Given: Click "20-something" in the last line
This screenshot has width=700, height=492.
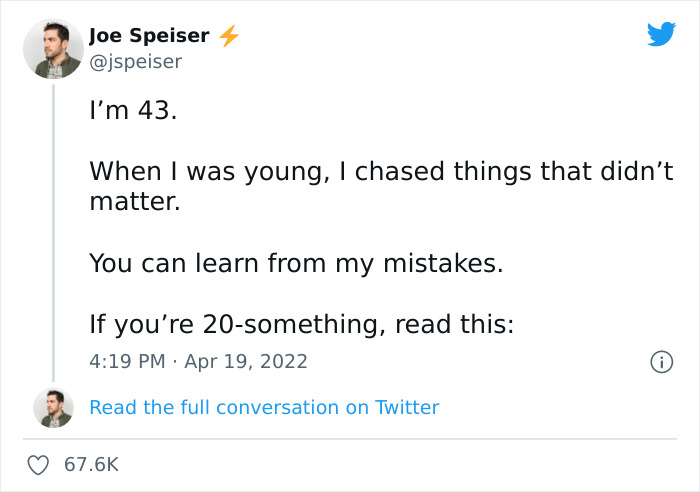Looking at the screenshot, I should tap(293, 325).
